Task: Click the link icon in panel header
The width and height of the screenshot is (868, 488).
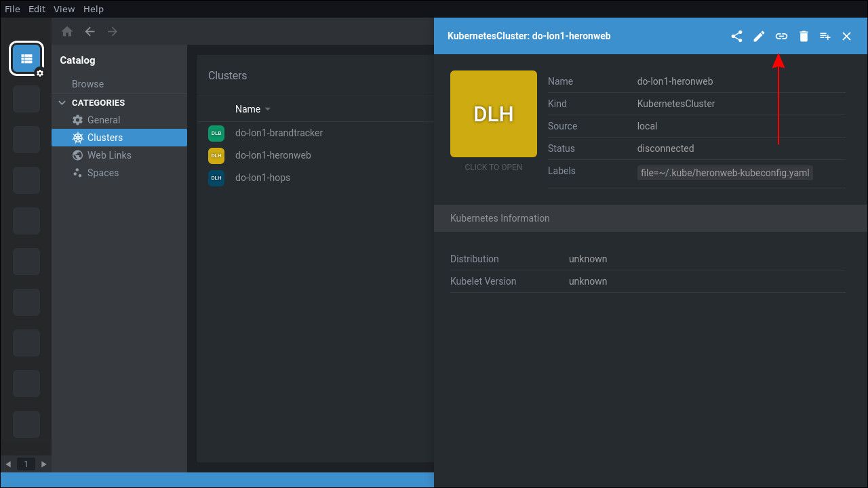Action: click(781, 37)
